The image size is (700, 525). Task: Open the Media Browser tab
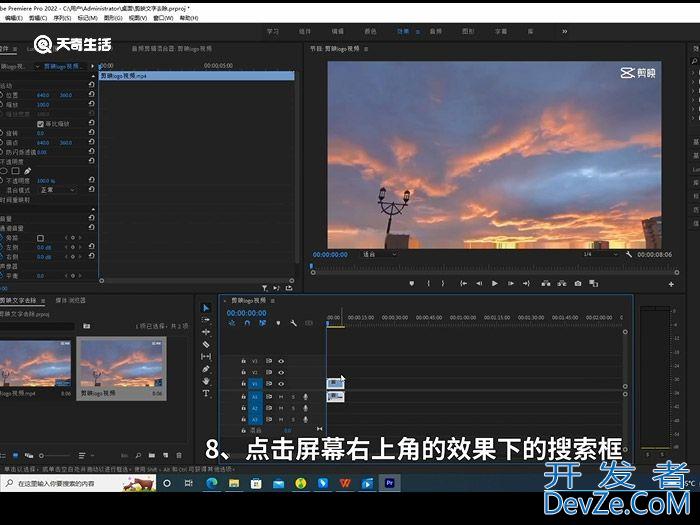pos(71,300)
